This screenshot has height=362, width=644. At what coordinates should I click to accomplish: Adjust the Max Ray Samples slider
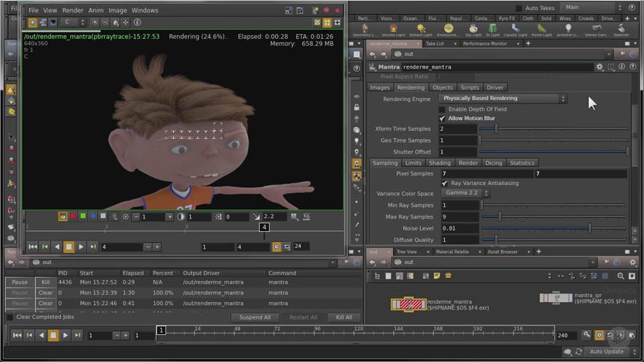[x=554, y=216]
